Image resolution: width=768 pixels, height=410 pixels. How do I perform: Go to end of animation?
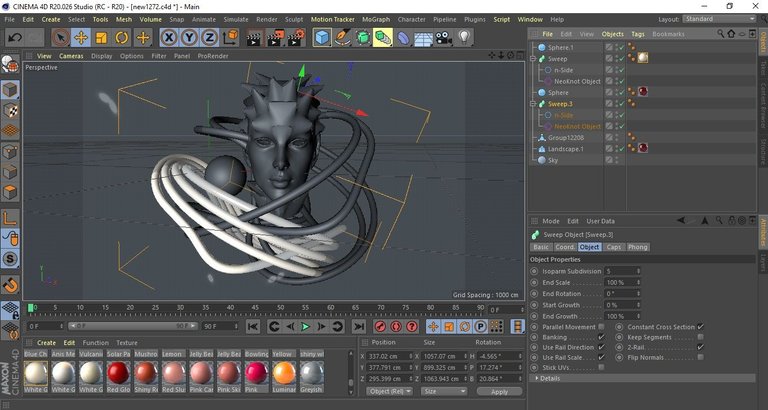[x=359, y=326]
